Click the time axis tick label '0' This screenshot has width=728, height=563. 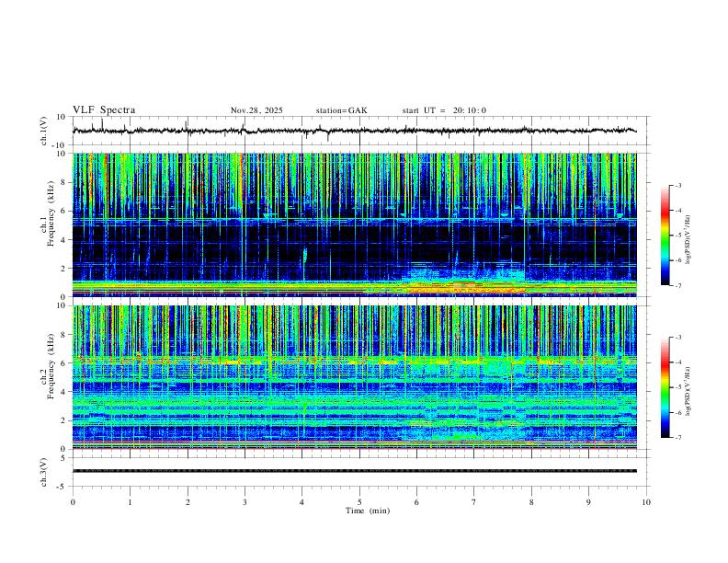tap(73, 502)
